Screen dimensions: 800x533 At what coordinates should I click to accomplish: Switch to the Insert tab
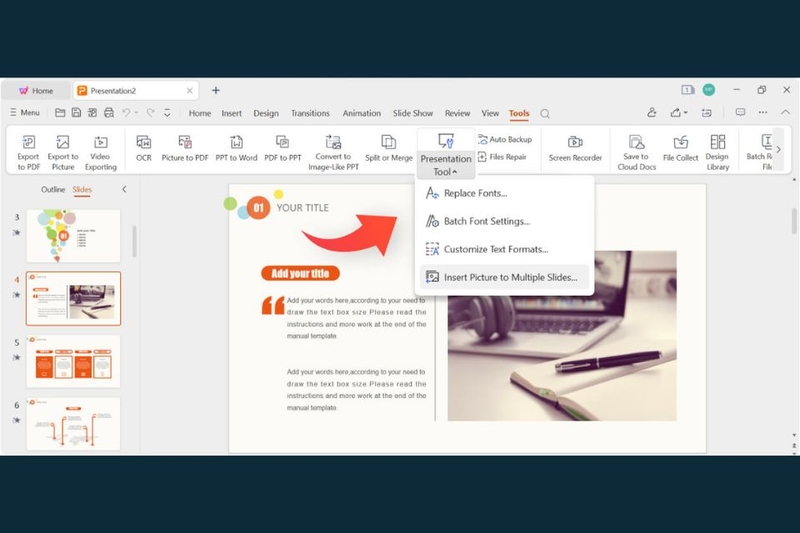coord(231,113)
